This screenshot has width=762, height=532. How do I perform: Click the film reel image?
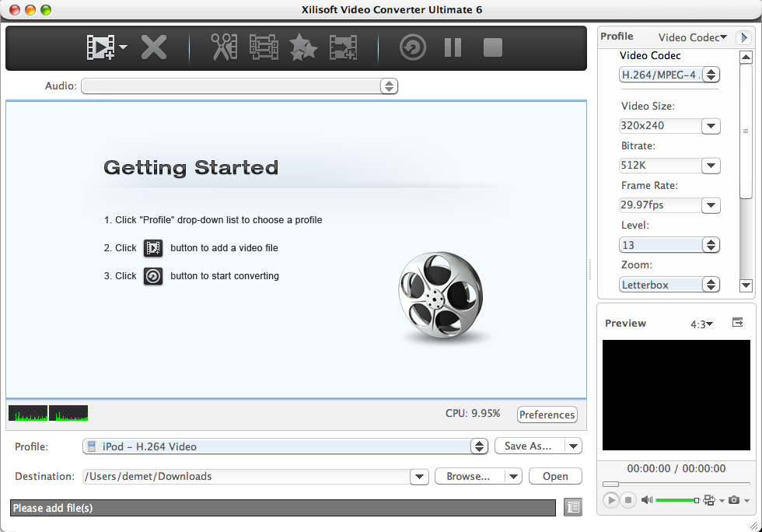pyautogui.click(x=442, y=296)
